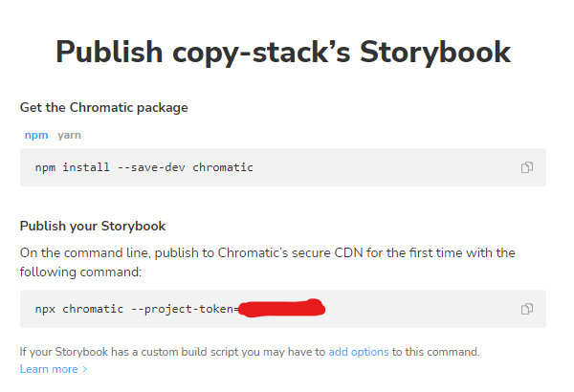Switch to the npm tab
The image size is (574, 392).
point(36,135)
